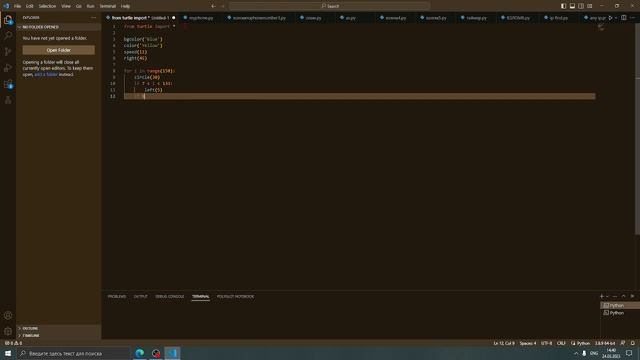Close the terminal panel
640x360 pixels.
[632, 296]
